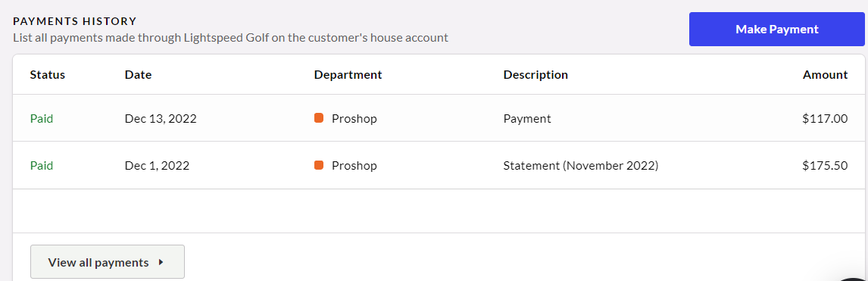Click the $117.00 amount

coord(825,118)
